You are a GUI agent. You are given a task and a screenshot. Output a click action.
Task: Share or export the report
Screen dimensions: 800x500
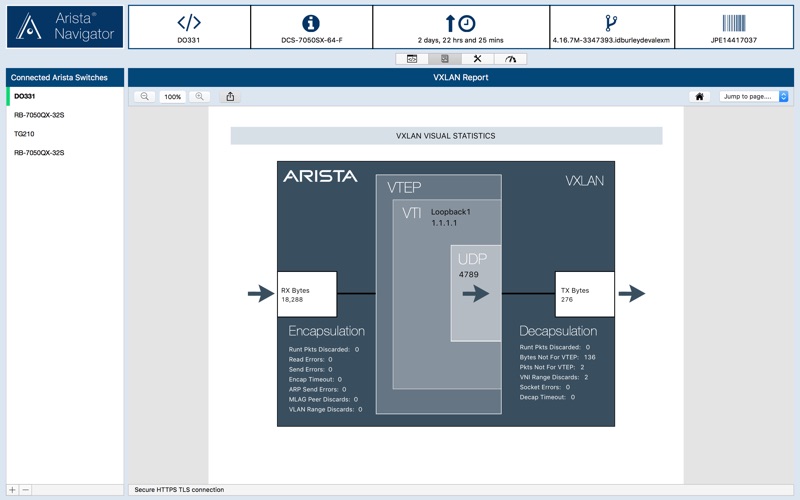(230, 96)
